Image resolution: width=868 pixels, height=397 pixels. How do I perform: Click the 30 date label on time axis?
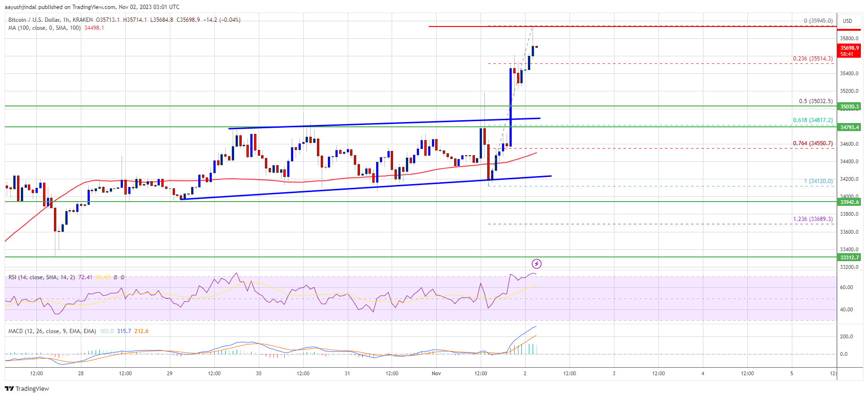coord(258,373)
